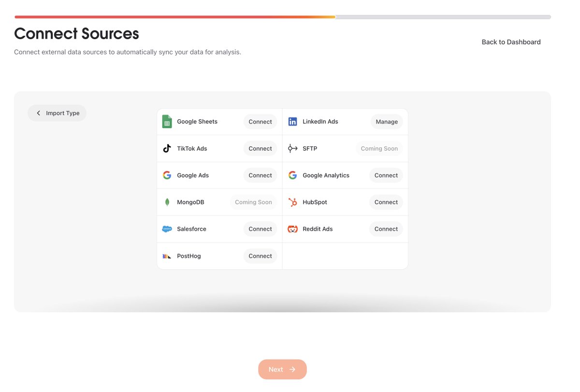Click the SFTP connector icon

tap(292, 148)
